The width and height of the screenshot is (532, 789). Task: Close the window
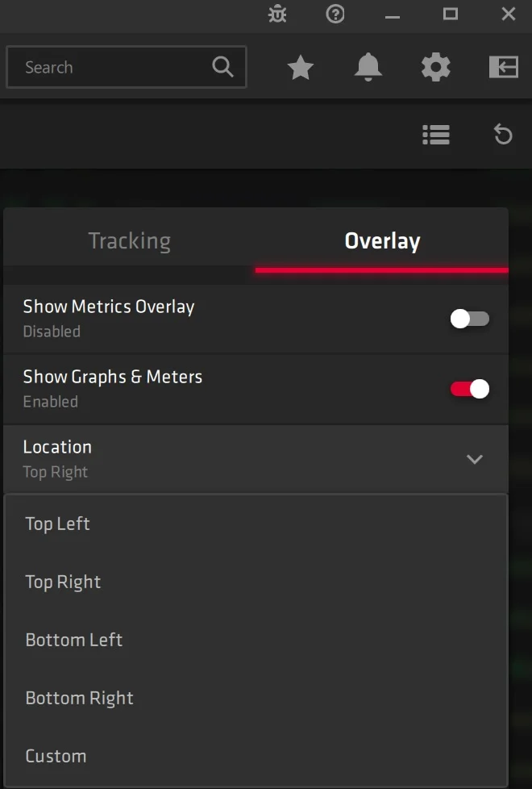(x=509, y=14)
